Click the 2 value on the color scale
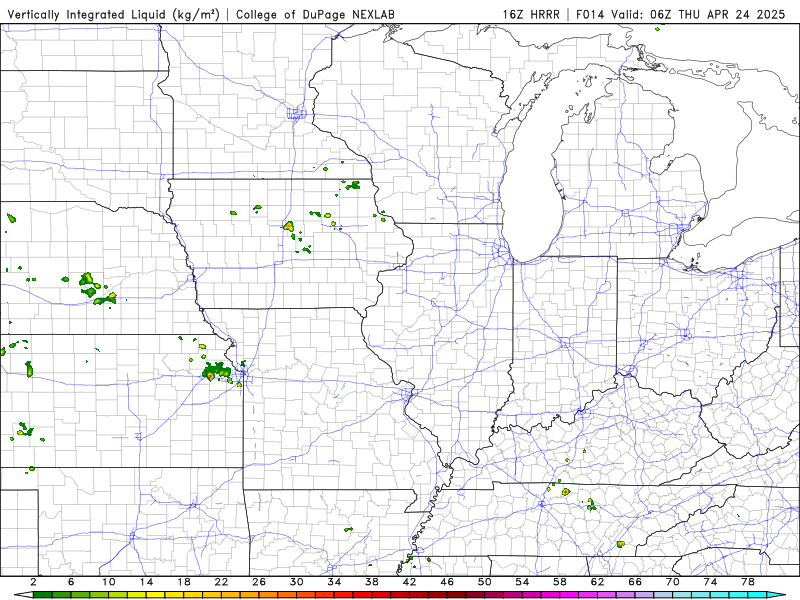Image resolution: width=800 pixels, height=600 pixels. click(34, 582)
